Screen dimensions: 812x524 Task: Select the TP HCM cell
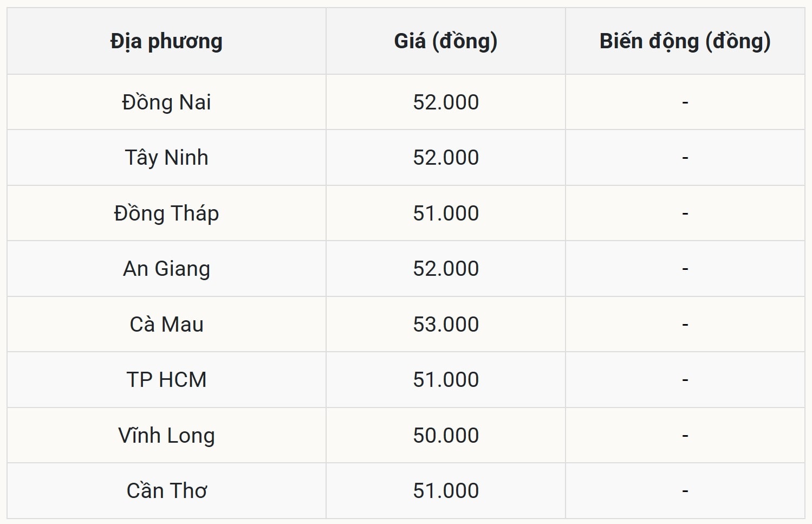point(166,380)
